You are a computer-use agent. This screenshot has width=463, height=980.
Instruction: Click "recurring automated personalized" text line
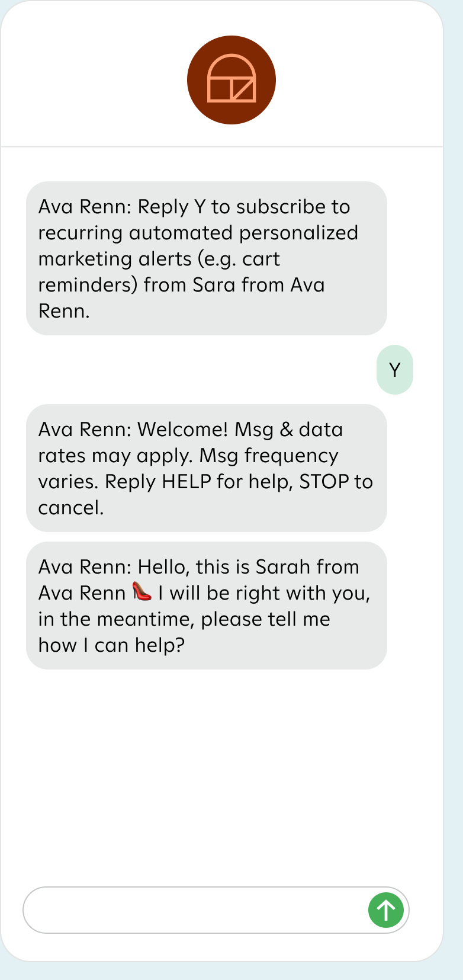tap(198, 233)
